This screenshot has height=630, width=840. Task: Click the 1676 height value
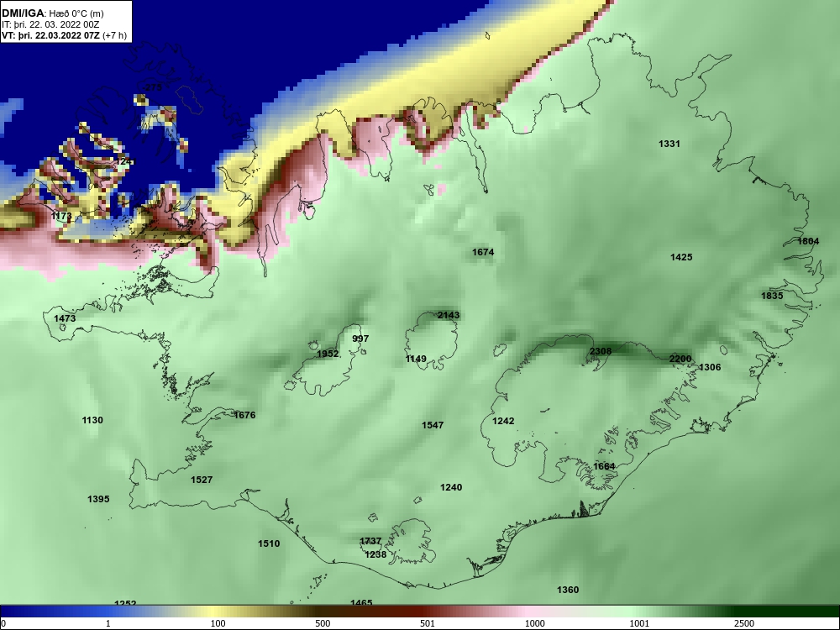coord(244,415)
